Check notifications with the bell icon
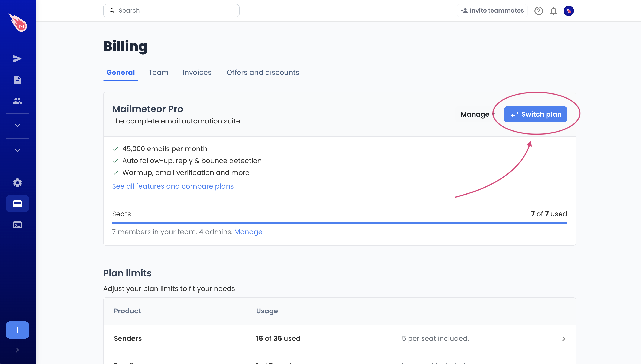This screenshot has height=364, width=641. tap(554, 11)
